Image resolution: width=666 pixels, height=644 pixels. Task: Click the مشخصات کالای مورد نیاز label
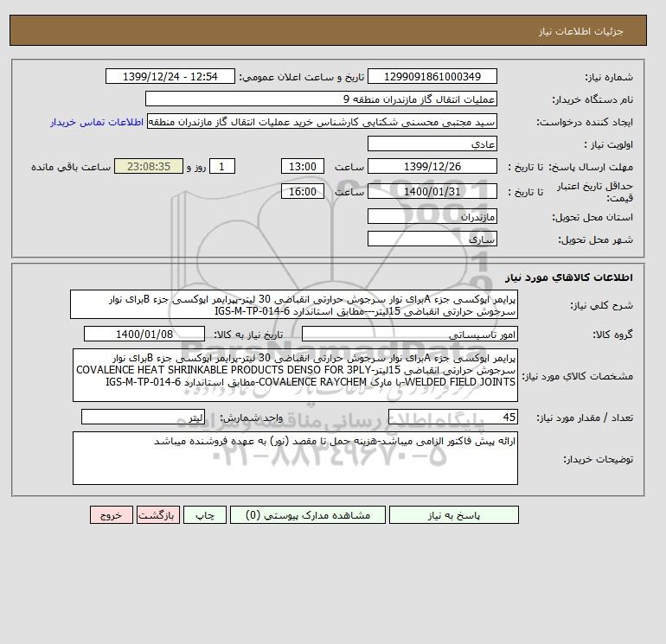tap(578, 376)
